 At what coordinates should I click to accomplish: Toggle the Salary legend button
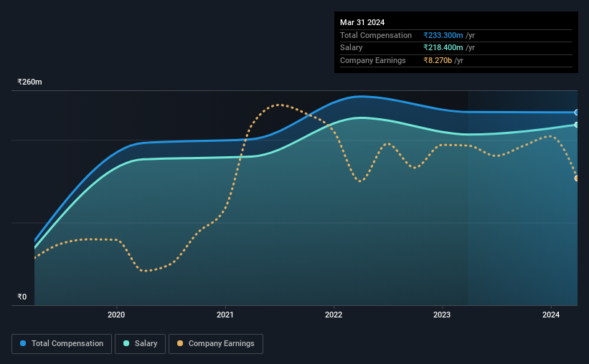point(140,344)
